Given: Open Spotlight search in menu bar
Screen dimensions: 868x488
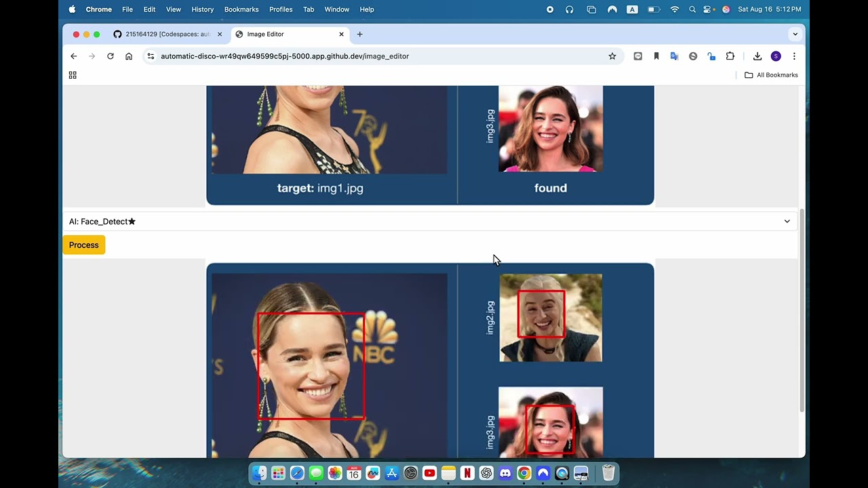Looking at the screenshot, I should point(692,9).
